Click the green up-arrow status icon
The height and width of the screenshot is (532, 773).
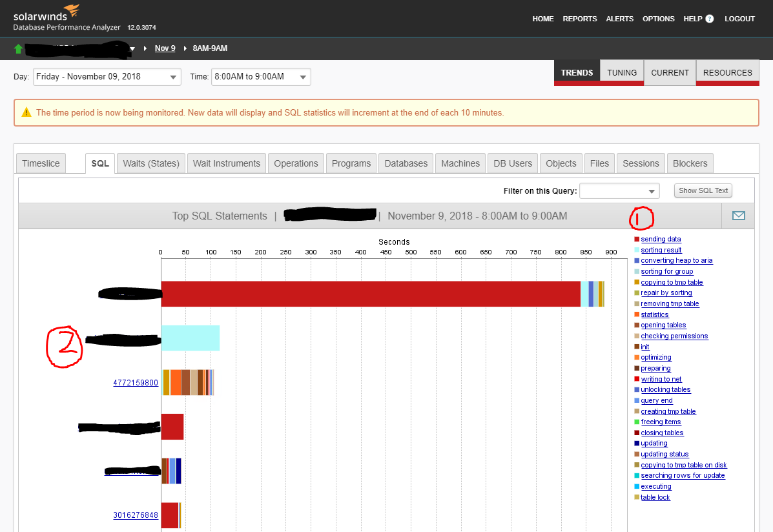(18, 48)
